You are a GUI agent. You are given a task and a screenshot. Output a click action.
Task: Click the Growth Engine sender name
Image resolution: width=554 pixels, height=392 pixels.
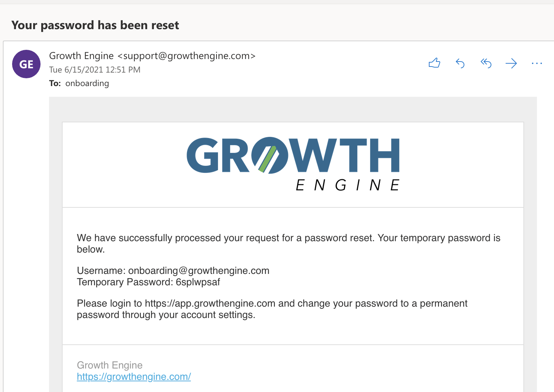(81, 56)
